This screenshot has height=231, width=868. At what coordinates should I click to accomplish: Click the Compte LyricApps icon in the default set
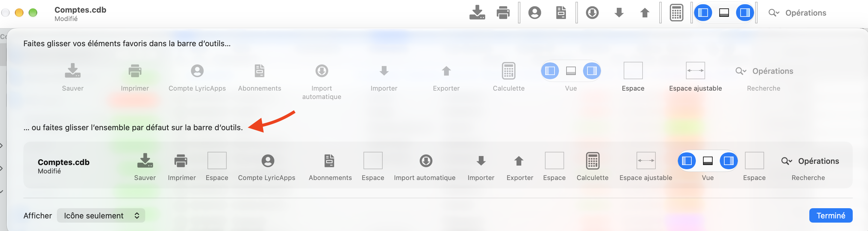tap(268, 161)
